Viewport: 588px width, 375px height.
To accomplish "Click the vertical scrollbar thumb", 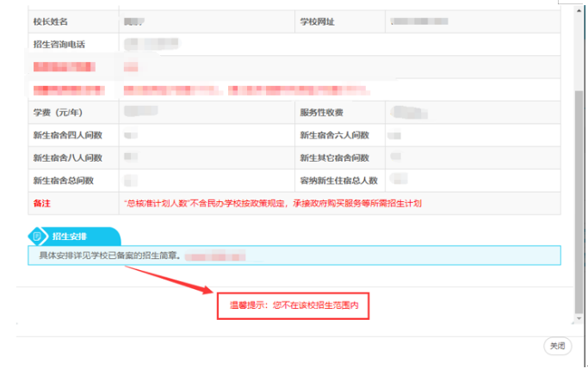I will point(579,201).
